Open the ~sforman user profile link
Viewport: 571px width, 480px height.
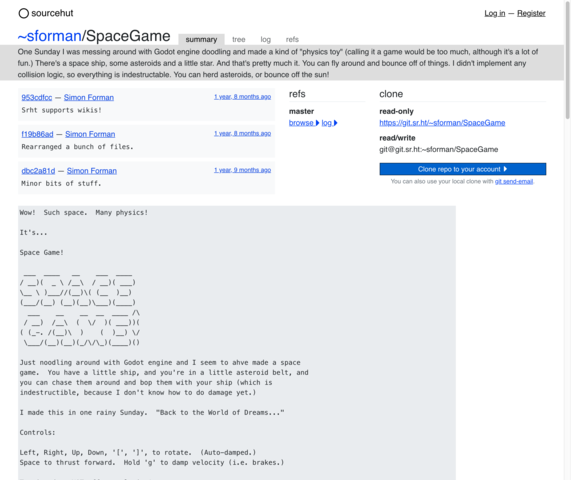click(x=50, y=36)
